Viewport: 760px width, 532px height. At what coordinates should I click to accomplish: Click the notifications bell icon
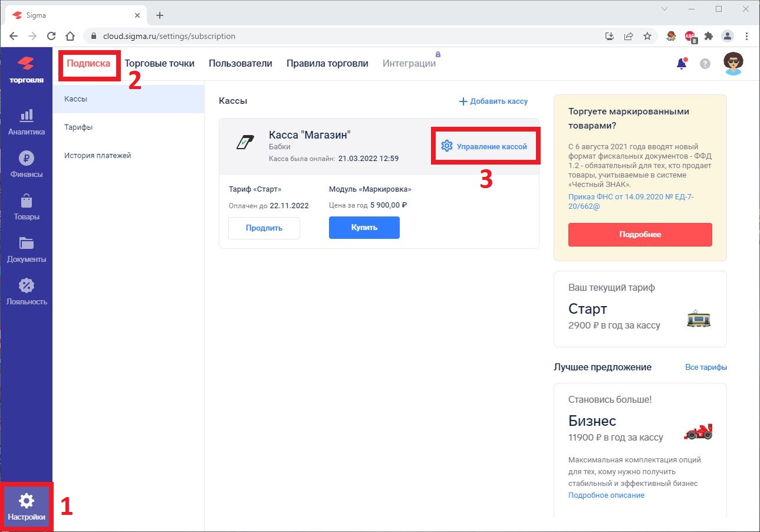[x=682, y=64]
